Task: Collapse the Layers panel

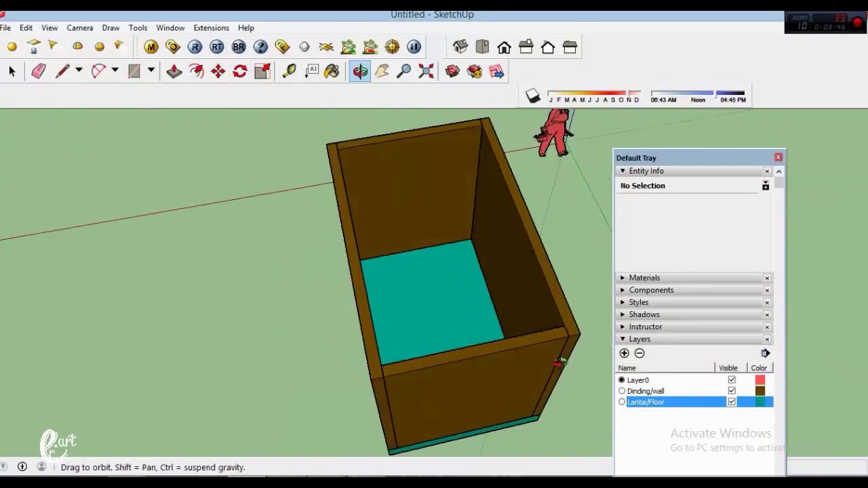Action: [x=623, y=339]
